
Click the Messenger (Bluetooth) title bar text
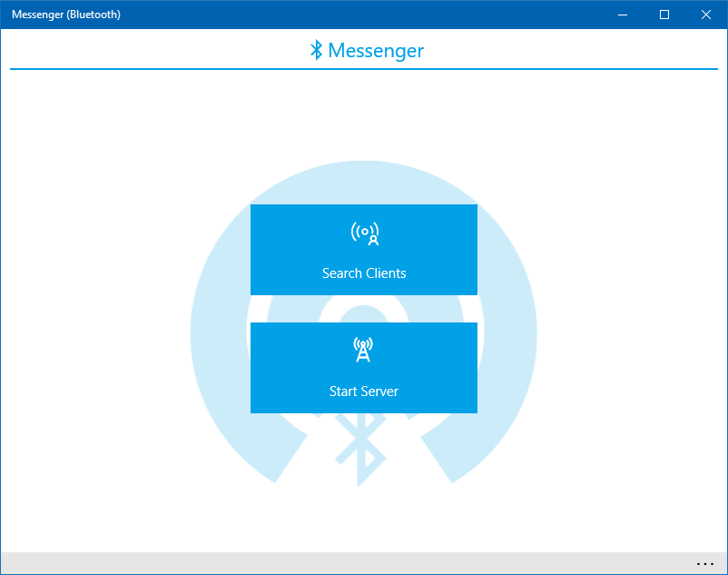pyautogui.click(x=65, y=14)
